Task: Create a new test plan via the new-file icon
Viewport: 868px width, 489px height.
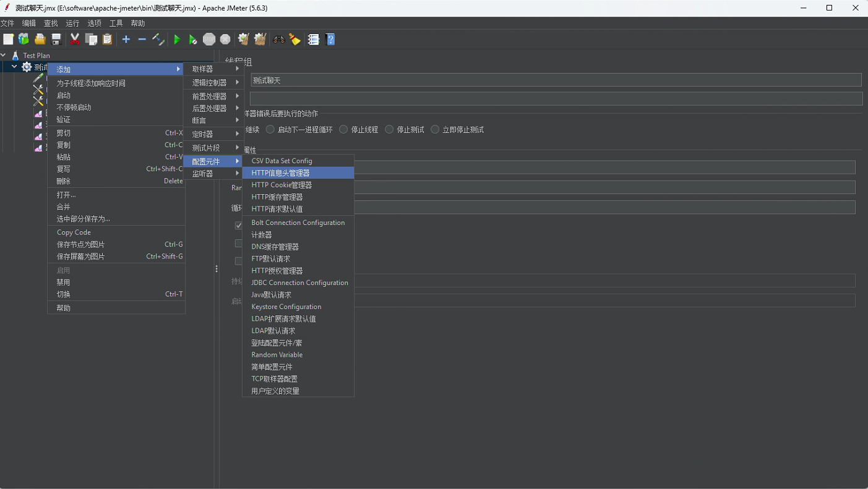Action: [9, 39]
